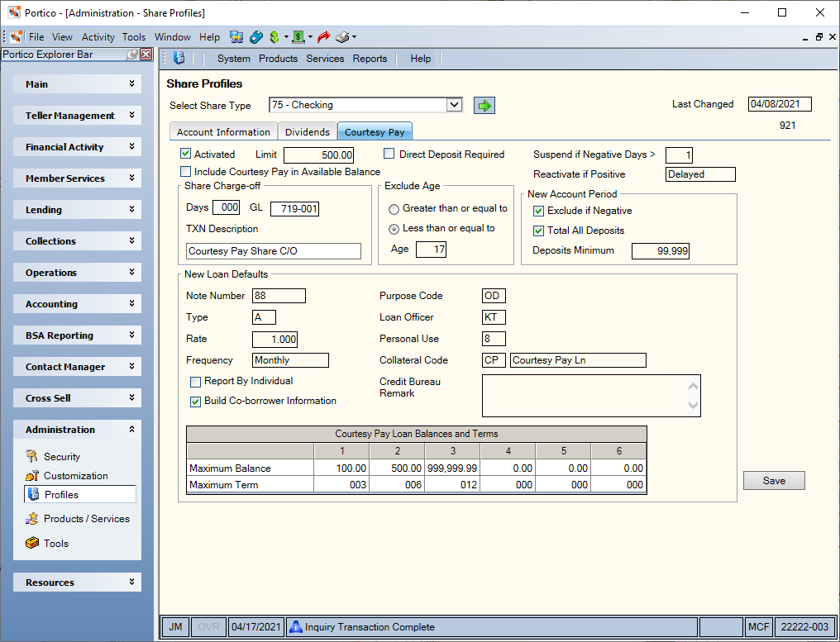Screen dimensions: 840x642
Task: Collapse the Administration section
Action: click(77, 430)
